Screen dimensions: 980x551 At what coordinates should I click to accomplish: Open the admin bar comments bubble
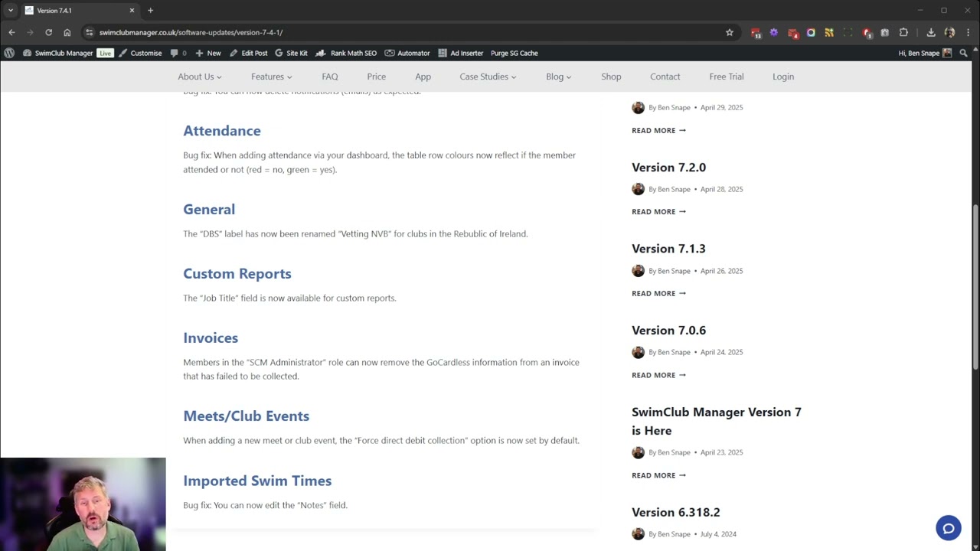[x=178, y=53]
